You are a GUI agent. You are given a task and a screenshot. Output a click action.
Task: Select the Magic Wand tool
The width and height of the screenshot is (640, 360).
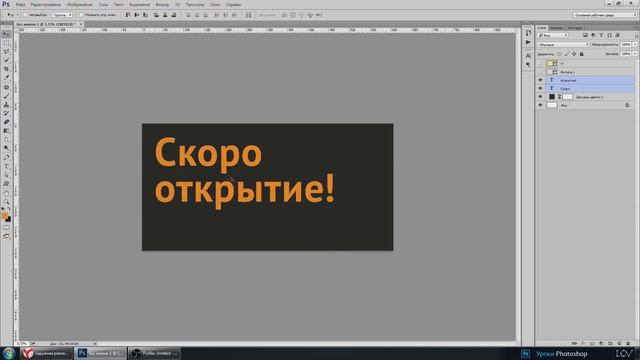click(6, 60)
